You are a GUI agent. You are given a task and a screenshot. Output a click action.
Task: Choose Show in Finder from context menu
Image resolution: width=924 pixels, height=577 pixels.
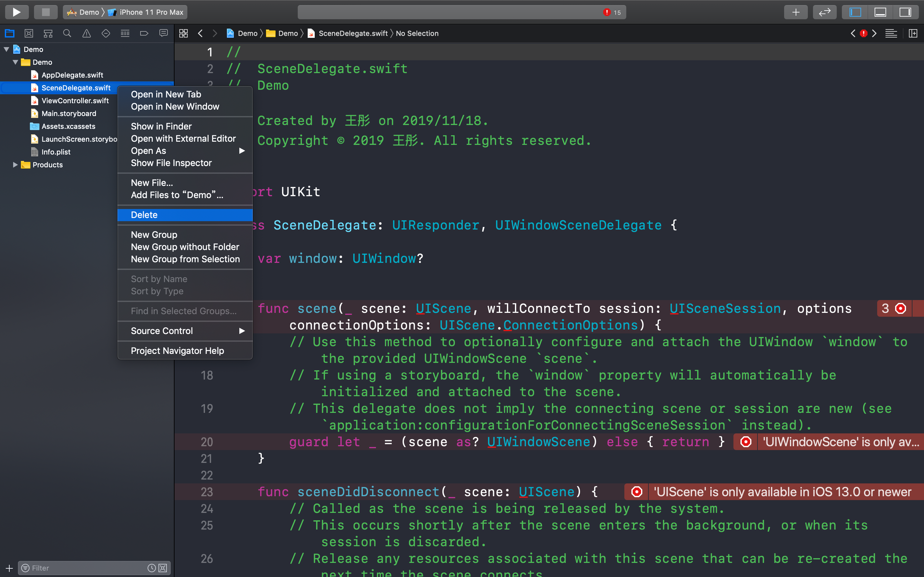pyautogui.click(x=161, y=126)
